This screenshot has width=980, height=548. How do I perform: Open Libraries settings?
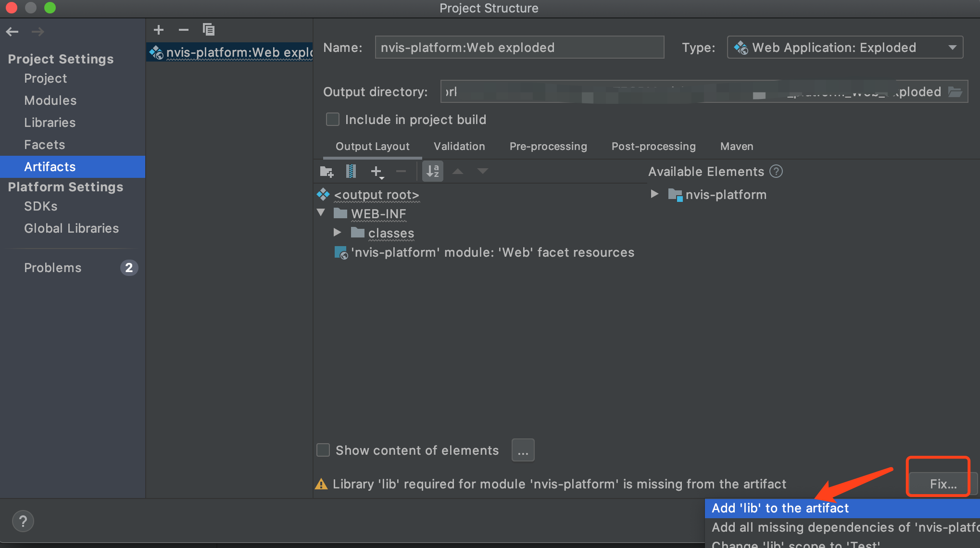pos(50,123)
